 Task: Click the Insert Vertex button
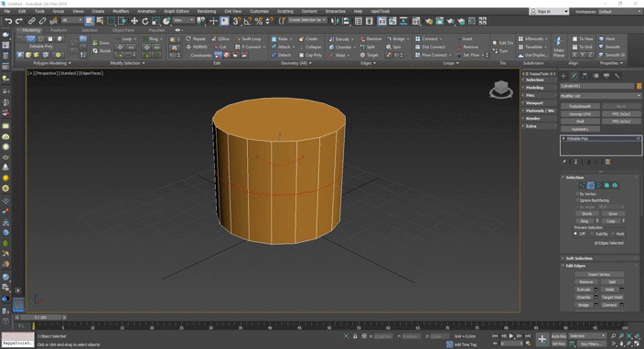click(x=599, y=274)
